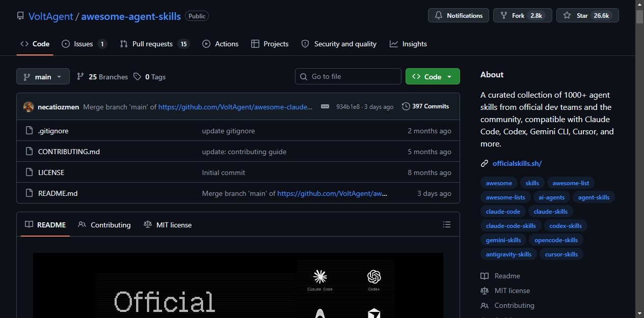Screen dimensions: 644x318
Task: Open the Issues tab
Action: (84, 44)
